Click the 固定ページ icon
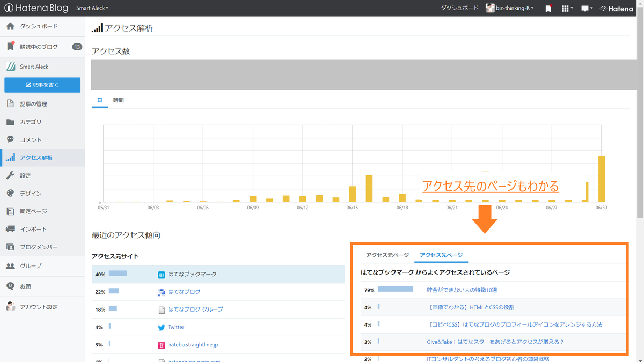 click(10, 211)
